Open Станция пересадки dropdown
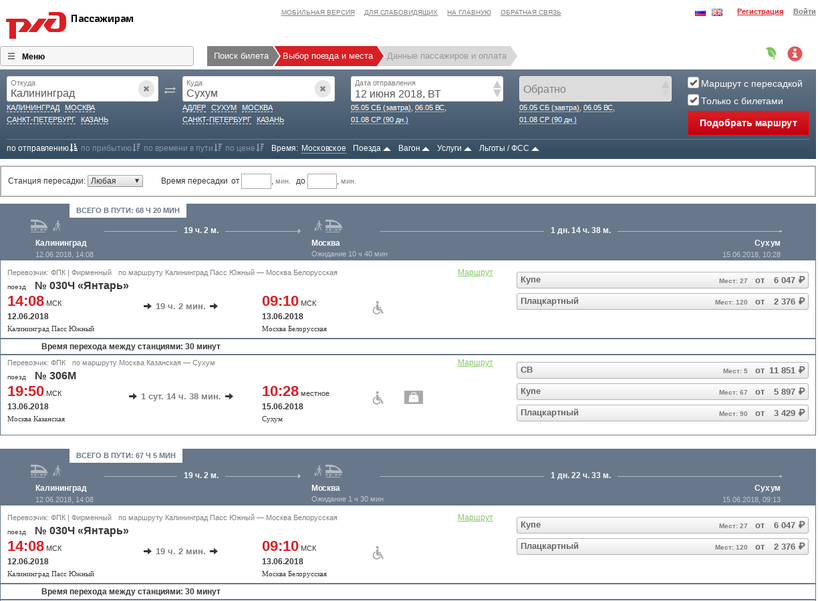Viewport: 820px width, 601px height. tap(115, 181)
